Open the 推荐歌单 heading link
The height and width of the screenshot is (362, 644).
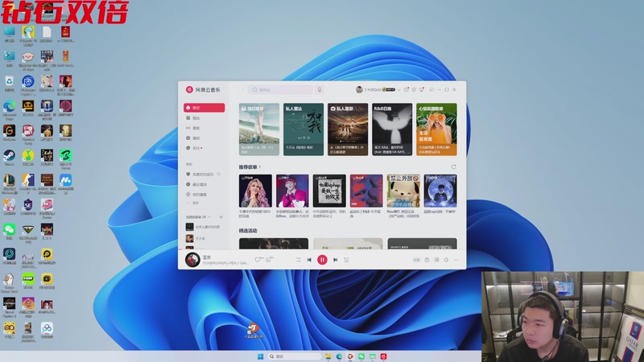250,167
